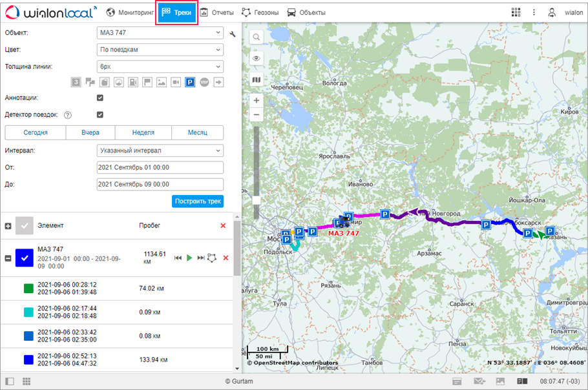588x390 pixels.
Task: Uncheck the Аннотации checkbox
Action: [100, 97]
